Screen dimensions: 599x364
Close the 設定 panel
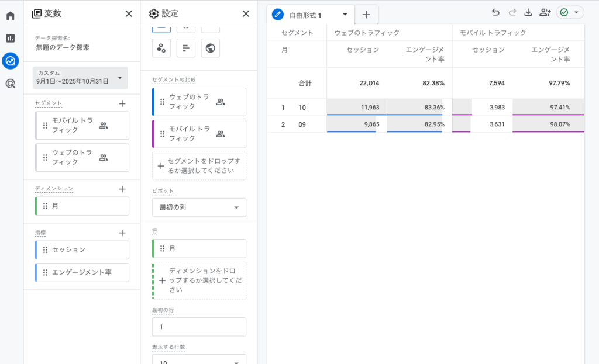pyautogui.click(x=246, y=13)
